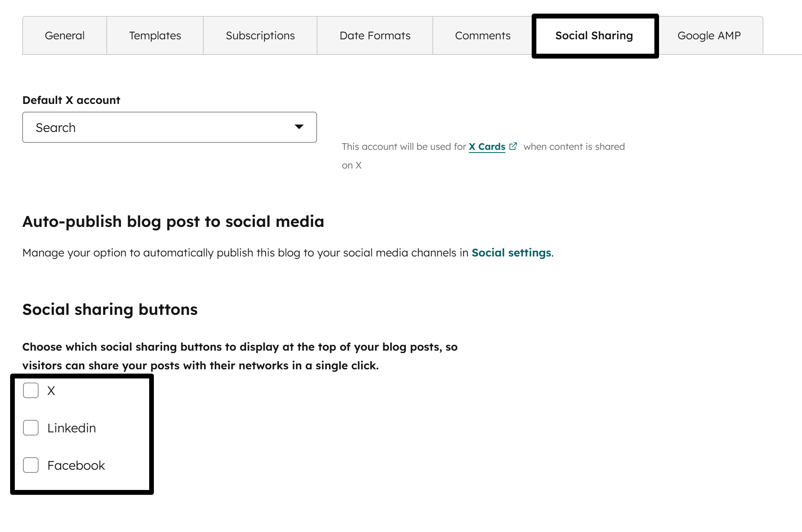Switch to the General tab
The image size is (802, 532).
64,35
